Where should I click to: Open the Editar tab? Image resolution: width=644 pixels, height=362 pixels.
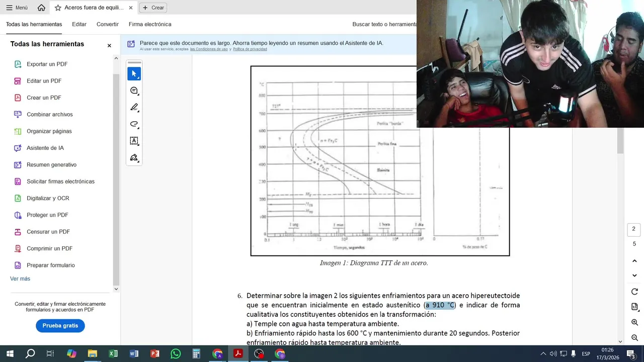(79, 24)
